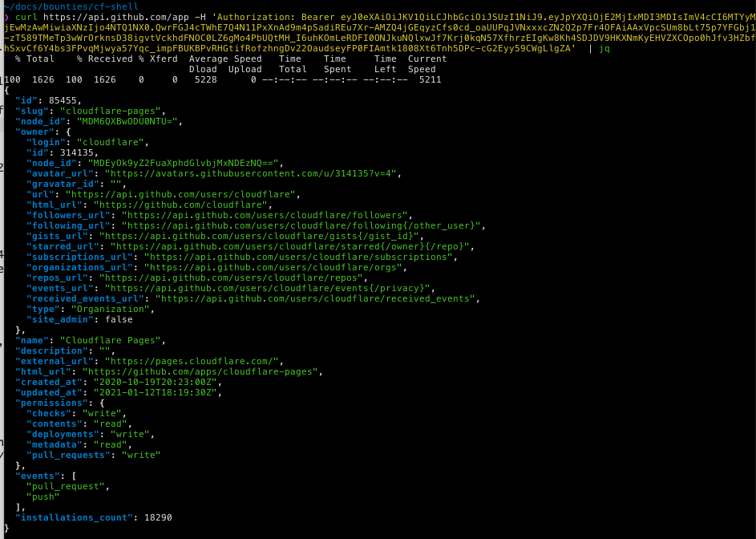Click the name value "Cloudflare Pages"
The height and width of the screenshot is (539, 756).
click(111, 341)
